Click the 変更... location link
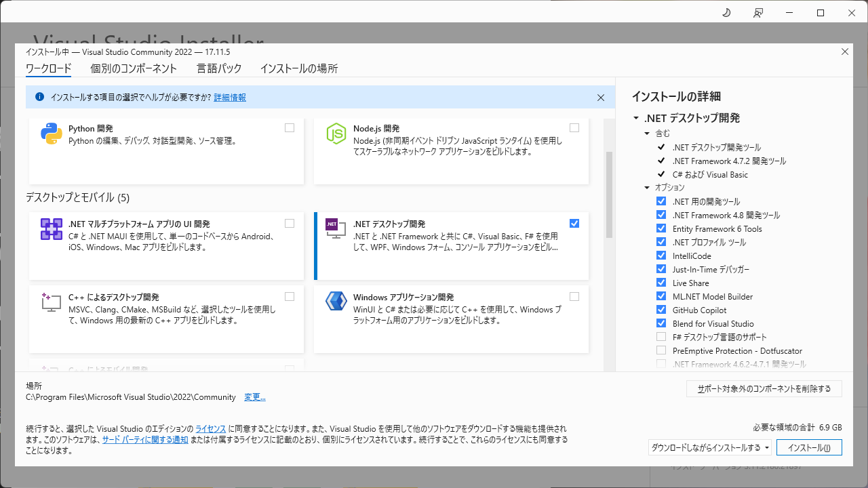 [255, 397]
